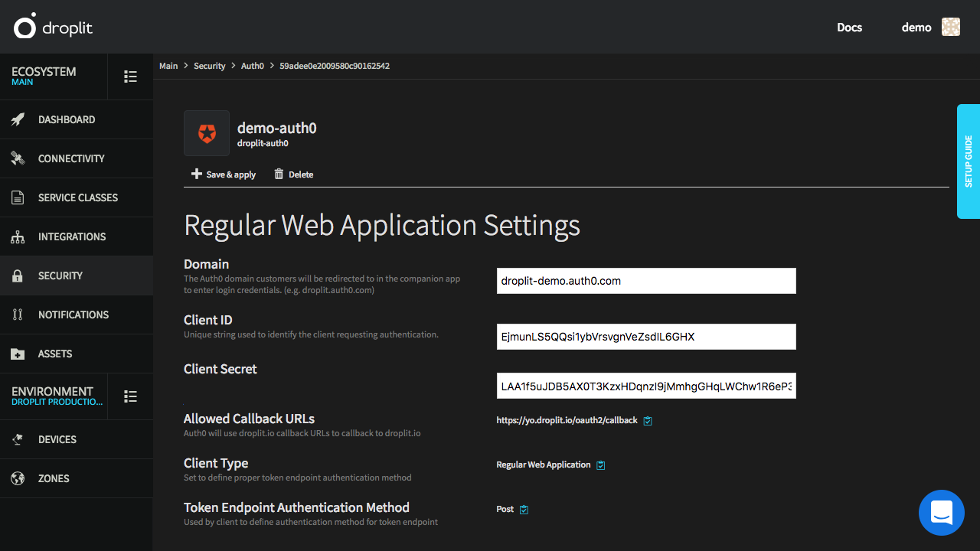Click Save & apply button
Screen dimensions: 980x551
[x=224, y=174]
